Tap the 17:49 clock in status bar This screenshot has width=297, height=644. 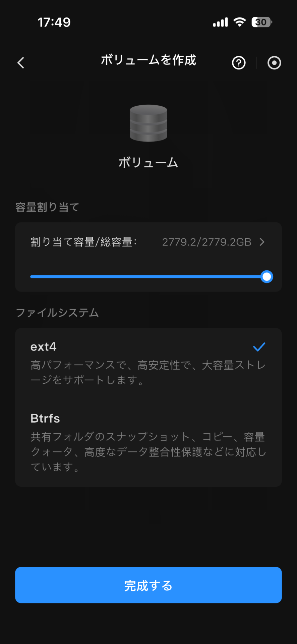click(54, 22)
